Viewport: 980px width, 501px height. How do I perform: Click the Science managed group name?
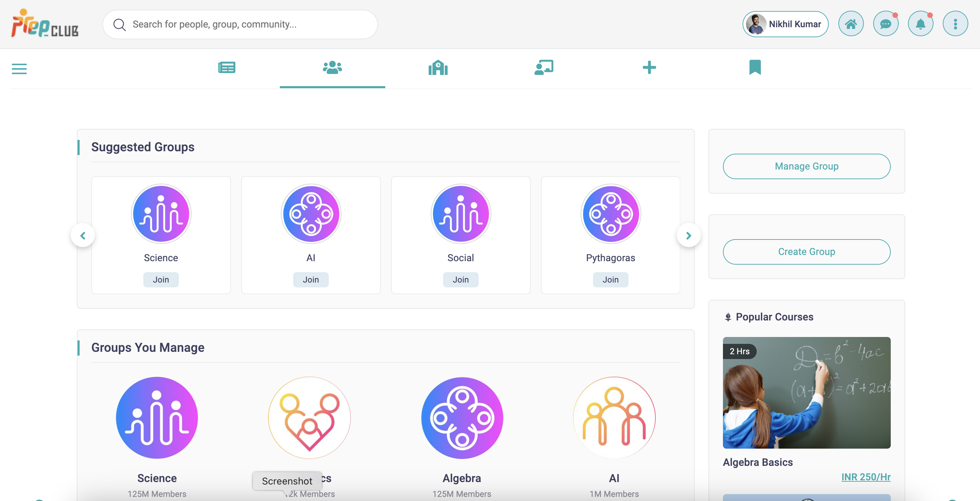coord(157,478)
